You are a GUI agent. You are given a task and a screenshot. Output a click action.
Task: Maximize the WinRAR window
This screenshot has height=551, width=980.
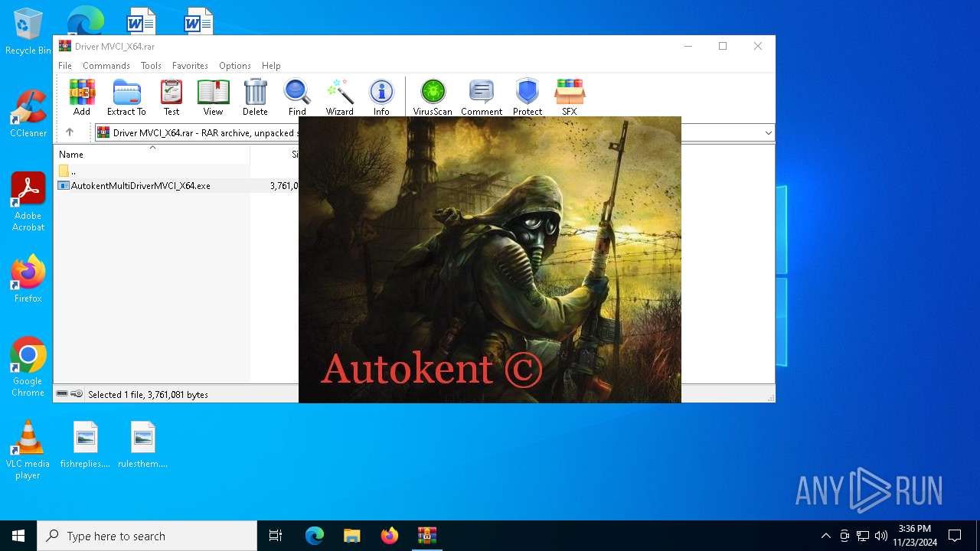722,46
